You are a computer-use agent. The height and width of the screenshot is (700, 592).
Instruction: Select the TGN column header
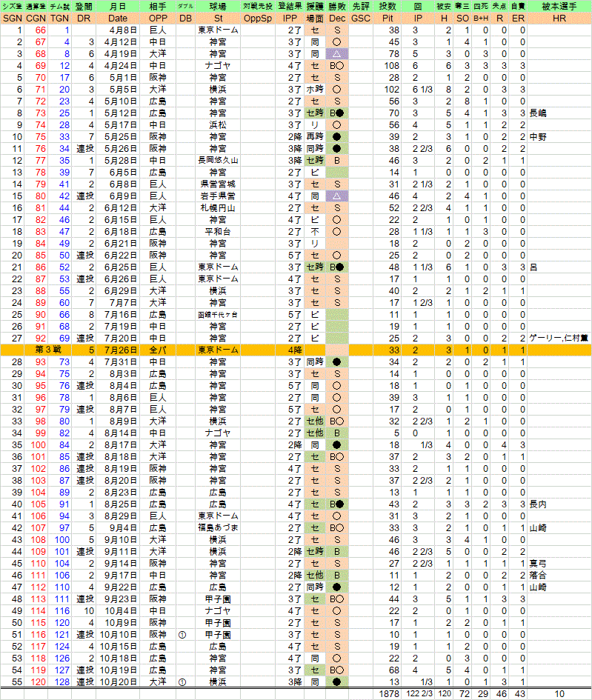coord(59,19)
